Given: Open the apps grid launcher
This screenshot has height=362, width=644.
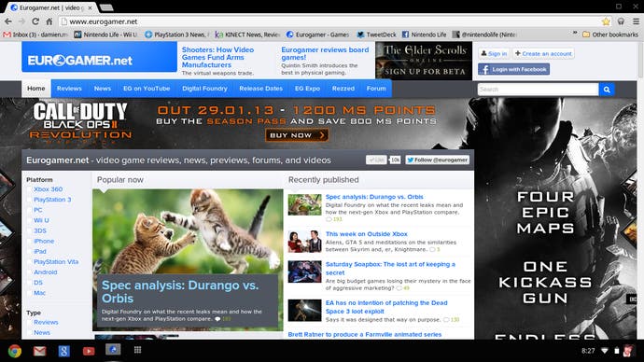Looking at the screenshot, I should click(137, 350).
